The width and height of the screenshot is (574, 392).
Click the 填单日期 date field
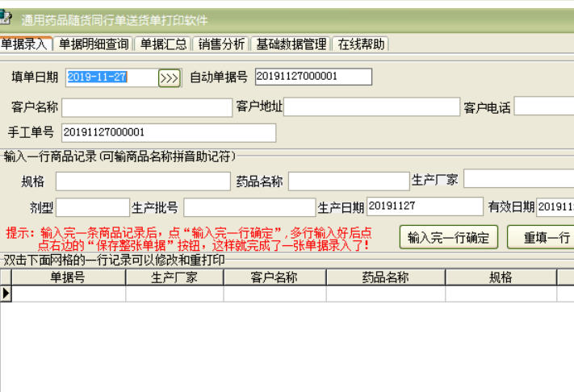pos(110,77)
